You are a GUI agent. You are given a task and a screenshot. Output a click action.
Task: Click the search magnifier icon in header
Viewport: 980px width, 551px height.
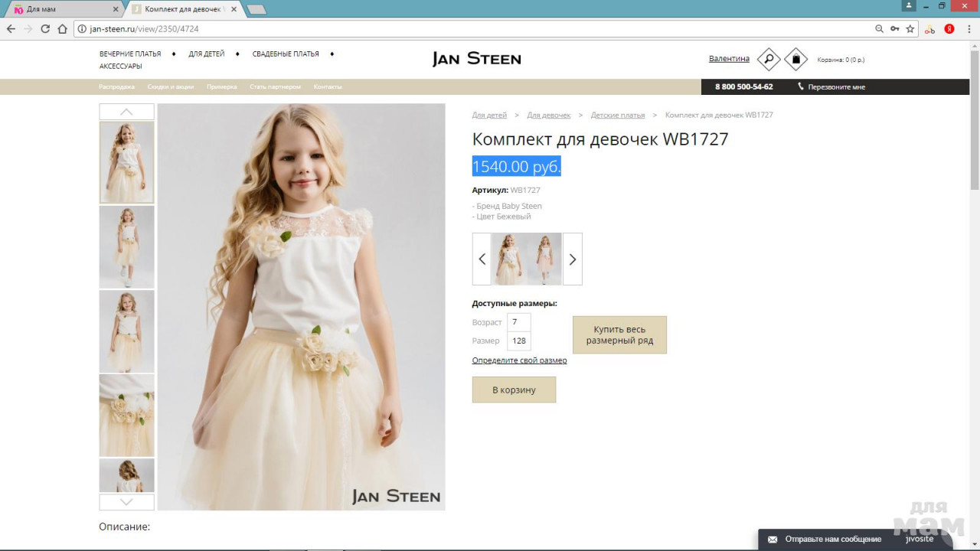[x=768, y=59]
